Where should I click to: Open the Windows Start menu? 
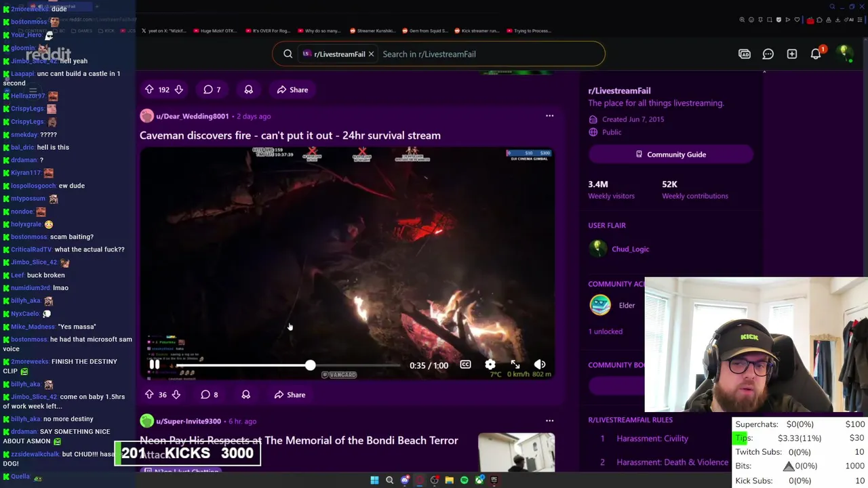tap(374, 480)
